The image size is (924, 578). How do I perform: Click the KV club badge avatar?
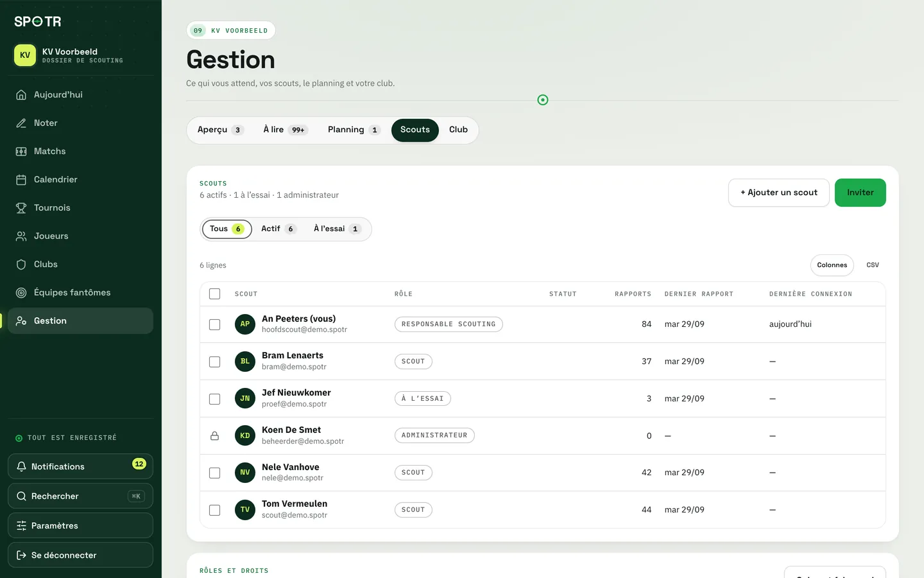(25, 55)
